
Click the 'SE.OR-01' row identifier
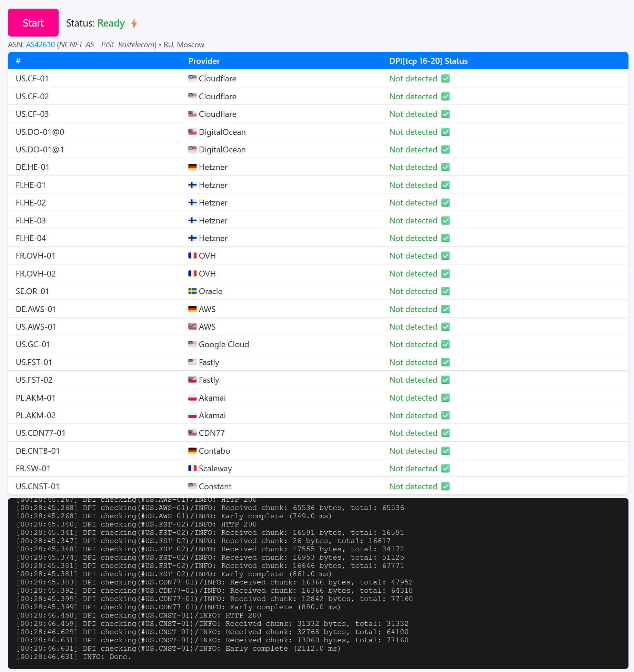tap(32, 291)
